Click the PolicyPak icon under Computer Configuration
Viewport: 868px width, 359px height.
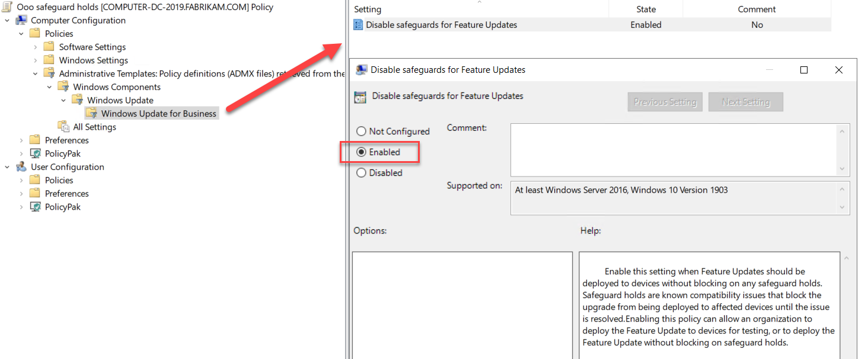pyautogui.click(x=35, y=153)
